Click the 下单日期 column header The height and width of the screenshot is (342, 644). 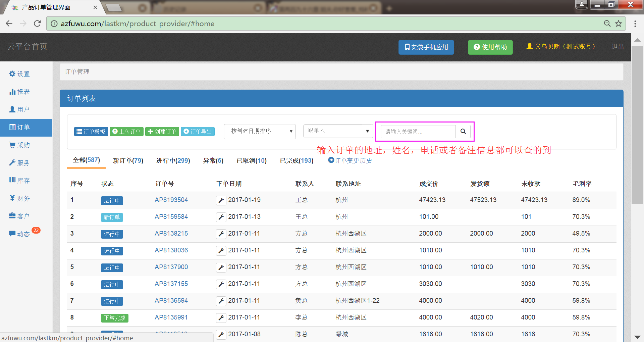pyautogui.click(x=229, y=184)
